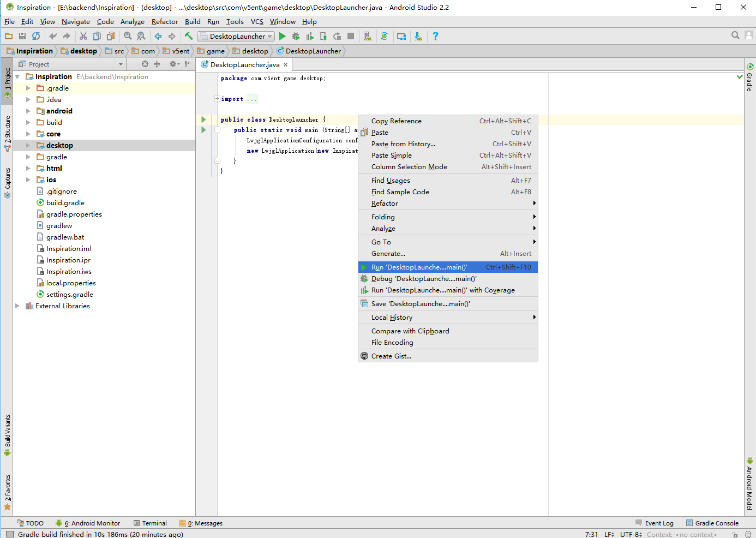This screenshot has width=756, height=538.
Task: Expand the desktop module folder
Action: click(28, 145)
